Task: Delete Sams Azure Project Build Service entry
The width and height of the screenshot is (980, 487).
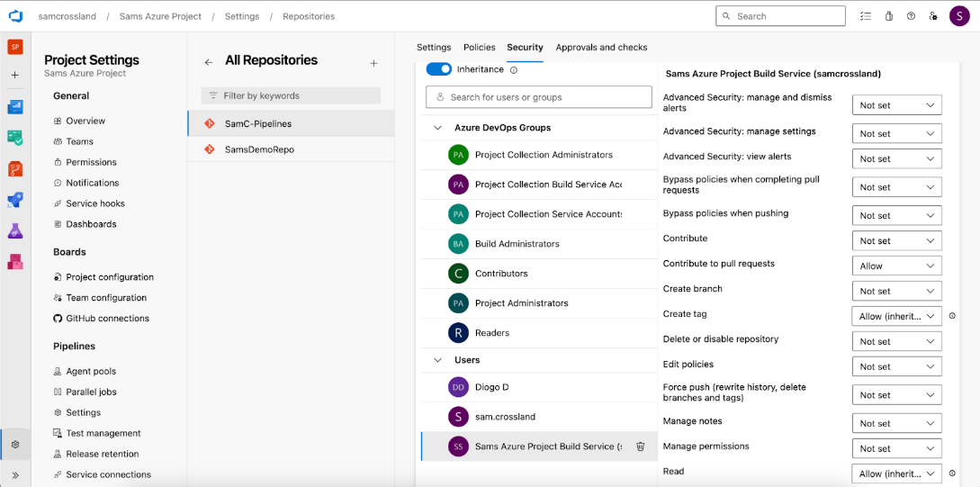Action: [640, 446]
